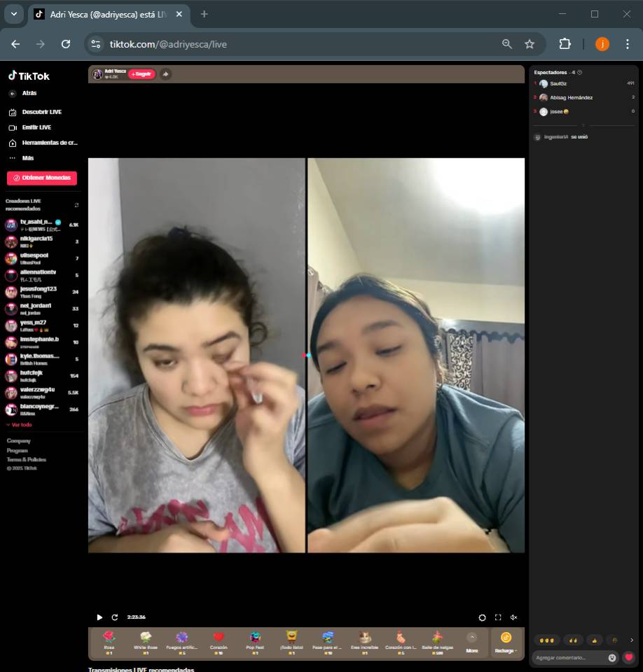
Task: Send a heart like in chat
Action: (629, 657)
